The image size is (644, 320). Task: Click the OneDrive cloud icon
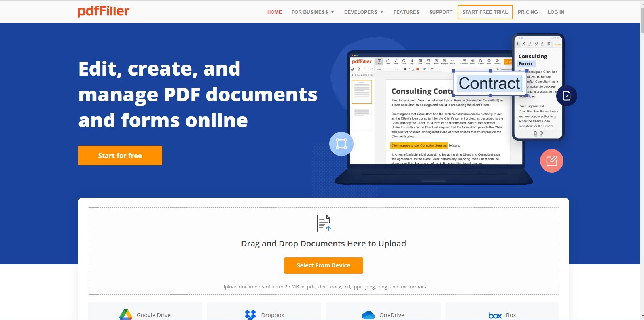pos(369,315)
